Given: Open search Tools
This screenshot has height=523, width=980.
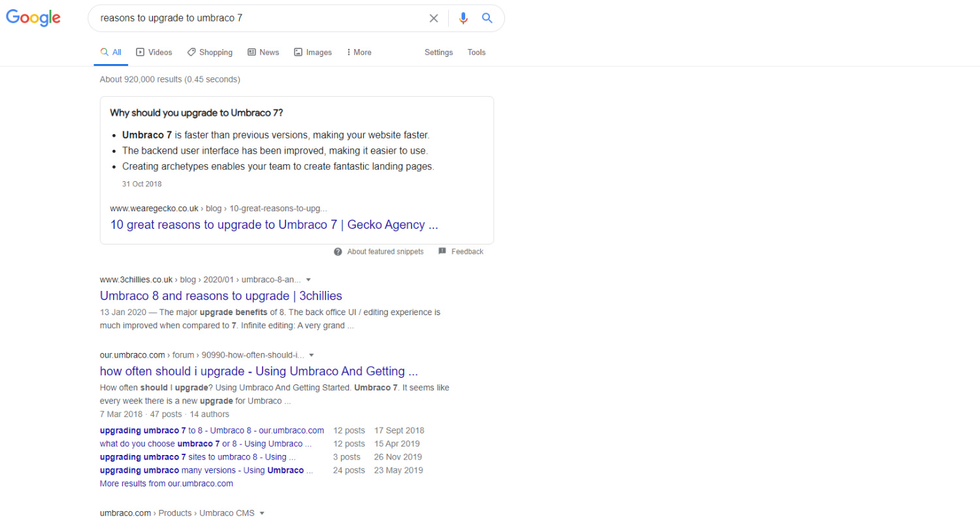Looking at the screenshot, I should (x=476, y=52).
